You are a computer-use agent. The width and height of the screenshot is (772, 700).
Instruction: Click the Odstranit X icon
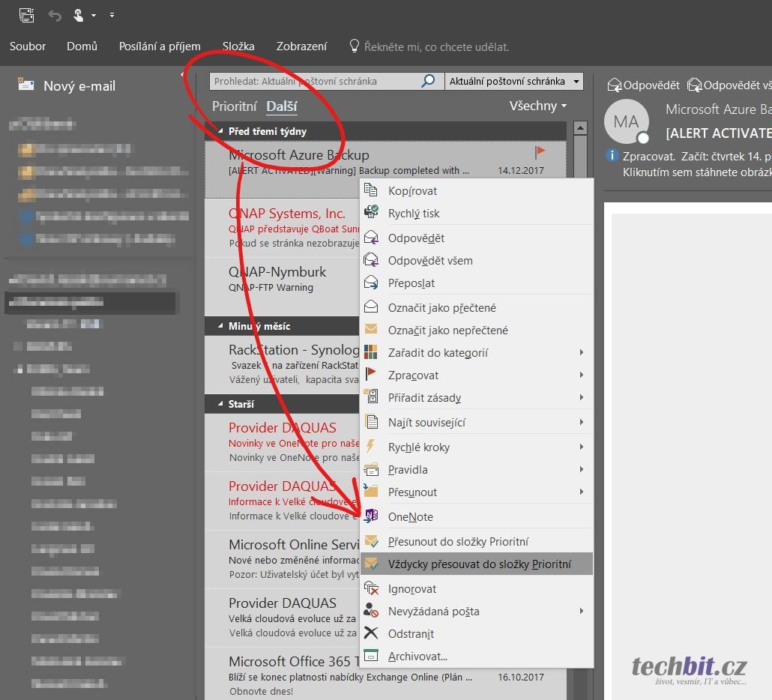[371, 633]
